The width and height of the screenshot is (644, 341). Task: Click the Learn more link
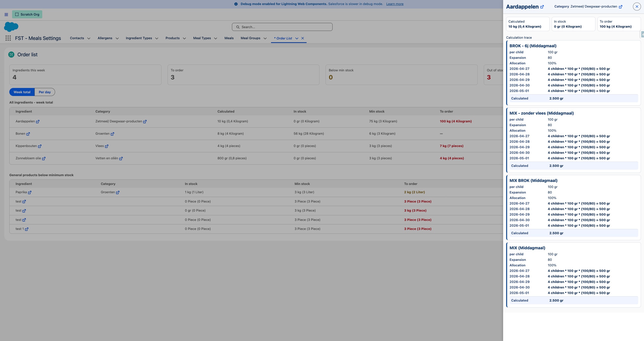coord(395,4)
